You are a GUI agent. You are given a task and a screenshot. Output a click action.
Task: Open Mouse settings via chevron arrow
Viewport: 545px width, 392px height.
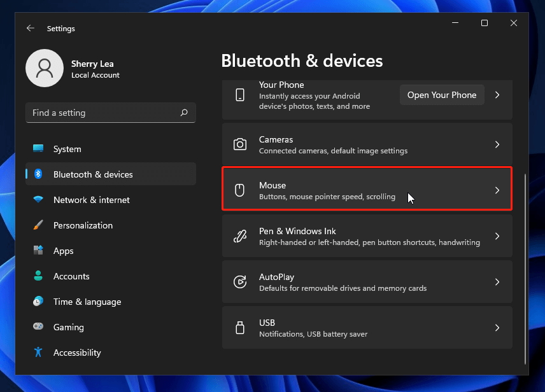coord(497,190)
